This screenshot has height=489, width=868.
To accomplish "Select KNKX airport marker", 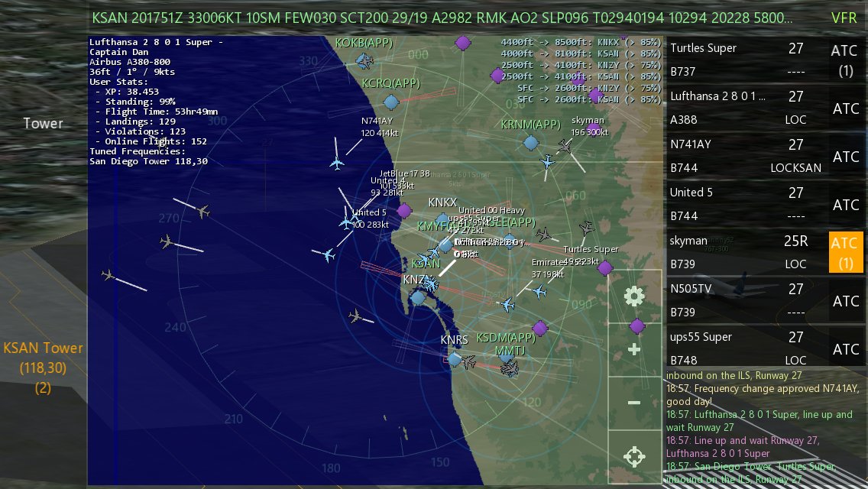I will [442, 220].
